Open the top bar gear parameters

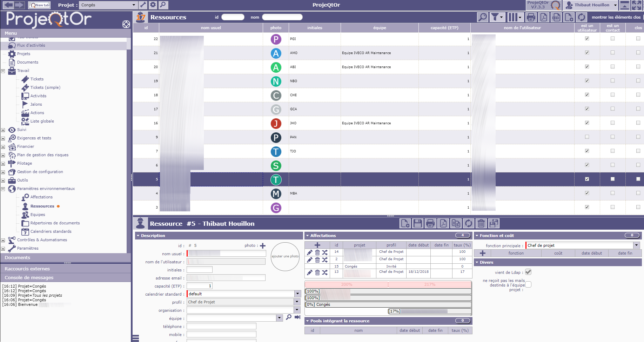(x=153, y=5)
